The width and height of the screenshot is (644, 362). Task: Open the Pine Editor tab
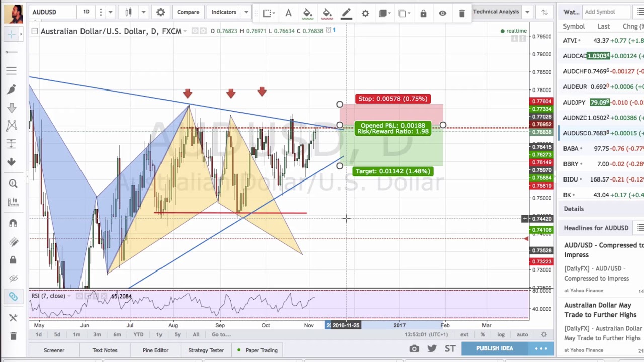[155, 350]
